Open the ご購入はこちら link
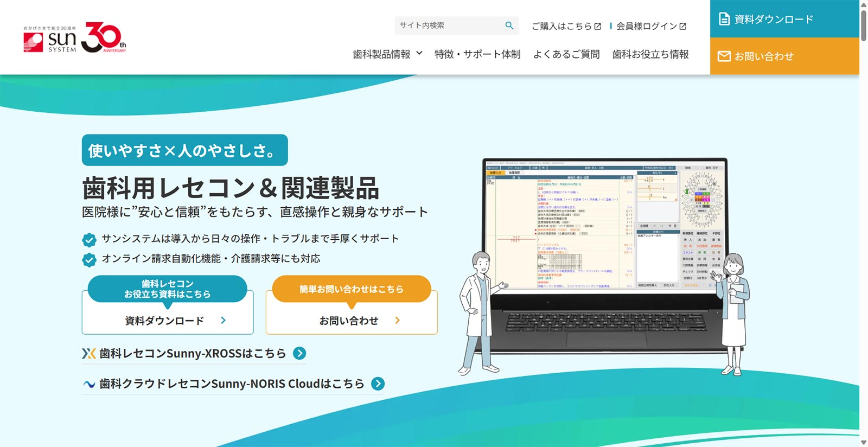The height and width of the screenshot is (447, 868). [566, 26]
